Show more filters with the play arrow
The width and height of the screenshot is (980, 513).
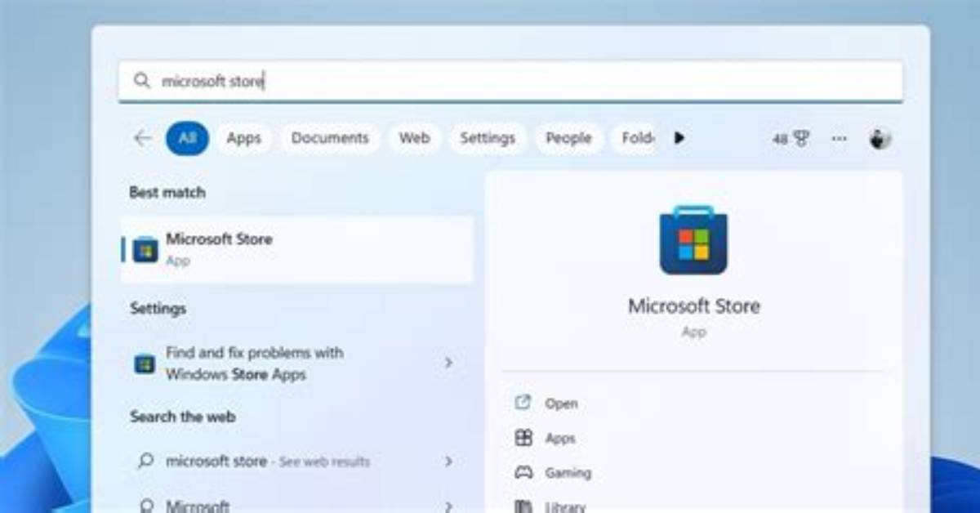coord(679,138)
